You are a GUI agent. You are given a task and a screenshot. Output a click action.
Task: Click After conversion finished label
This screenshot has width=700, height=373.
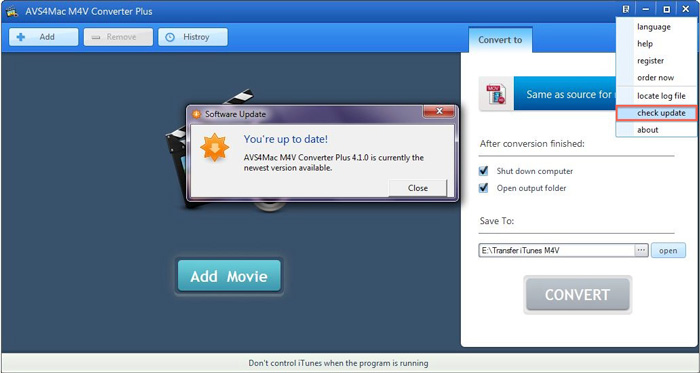532,144
